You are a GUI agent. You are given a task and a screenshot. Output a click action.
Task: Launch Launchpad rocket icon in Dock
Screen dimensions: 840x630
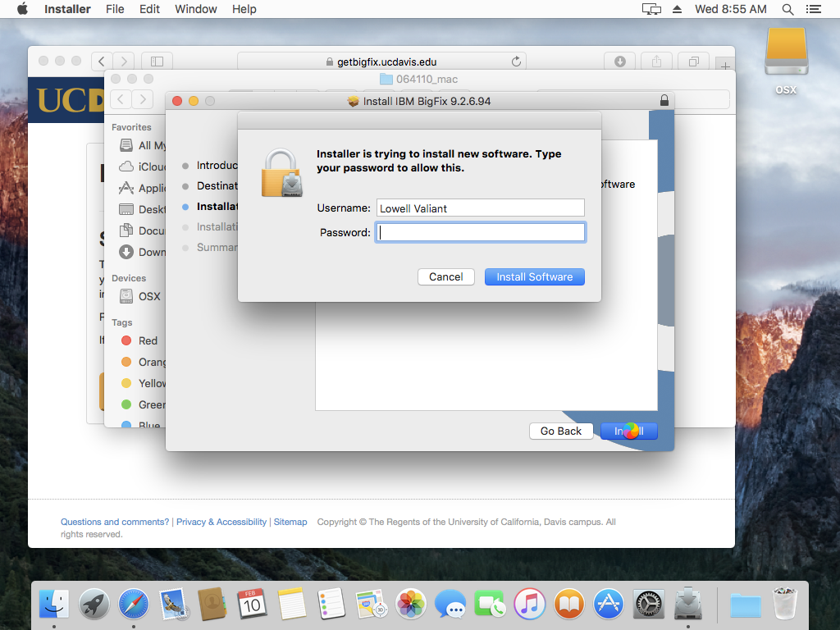point(94,604)
